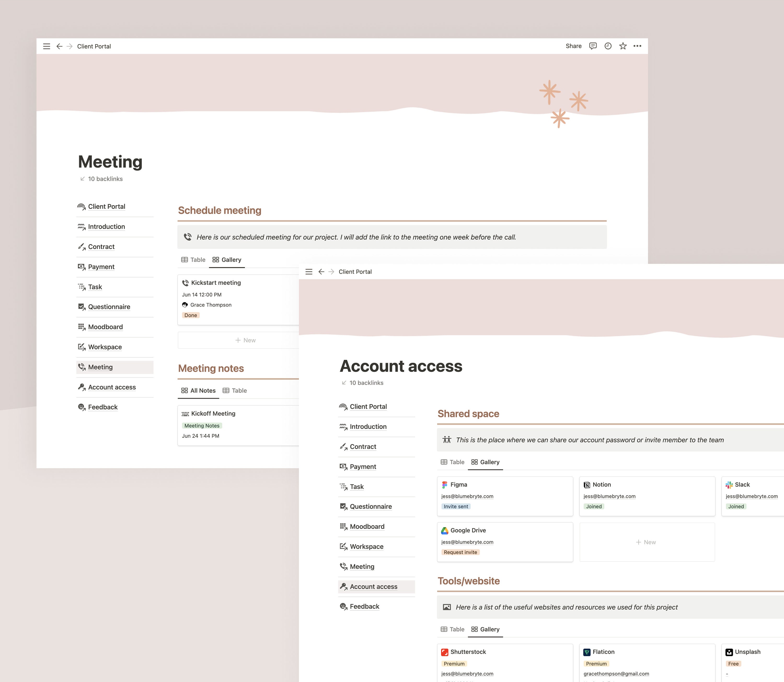Image resolution: width=784 pixels, height=682 pixels.
Task: Click Share in the top bar
Action: 573,46
